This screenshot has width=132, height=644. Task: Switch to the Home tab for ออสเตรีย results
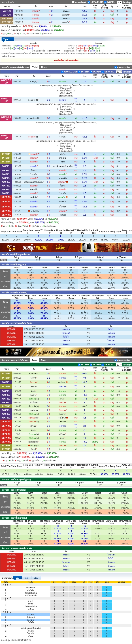tap(44, 67)
